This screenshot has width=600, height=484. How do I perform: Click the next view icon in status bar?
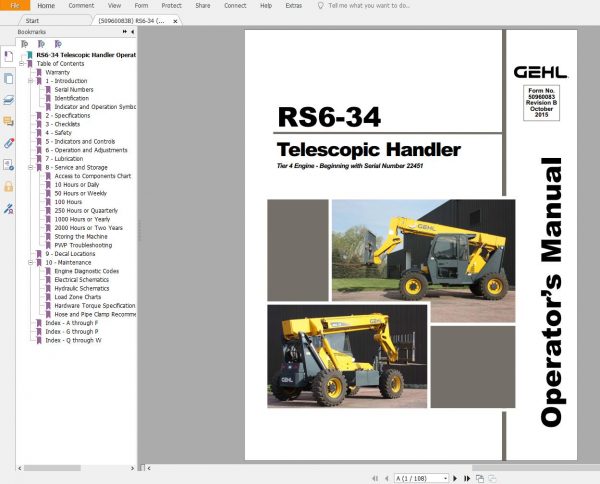tap(492, 478)
